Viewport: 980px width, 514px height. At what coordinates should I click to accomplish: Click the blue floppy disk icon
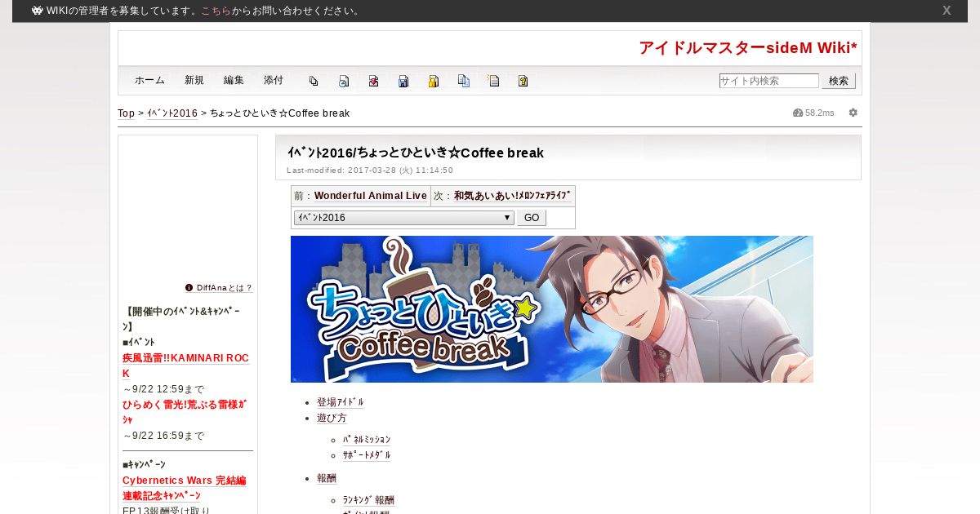(403, 81)
